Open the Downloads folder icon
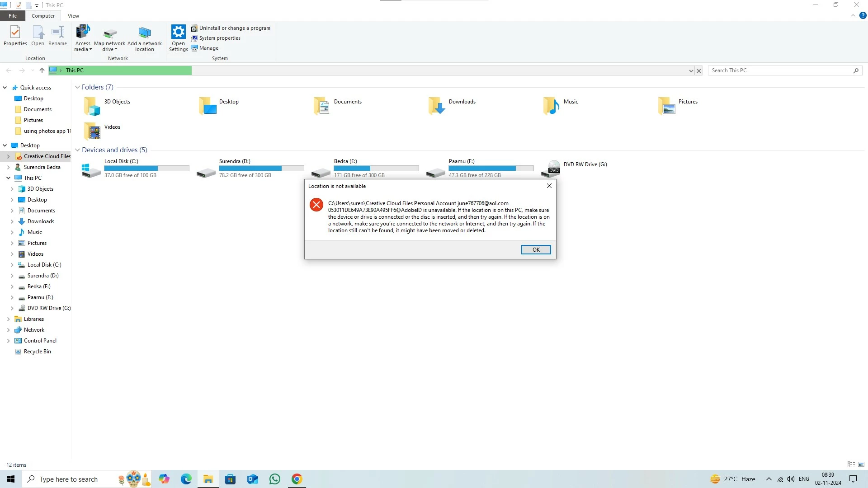The height and width of the screenshot is (488, 868). (436, 106)
